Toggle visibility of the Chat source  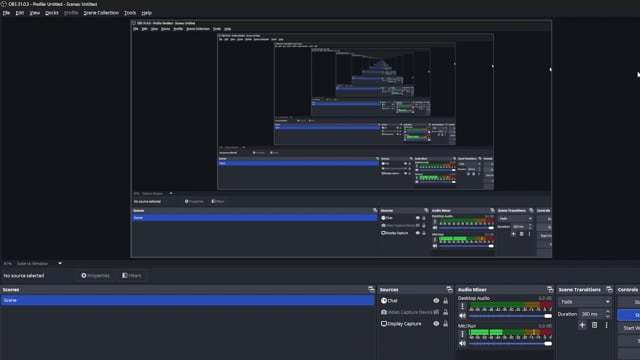436,301
